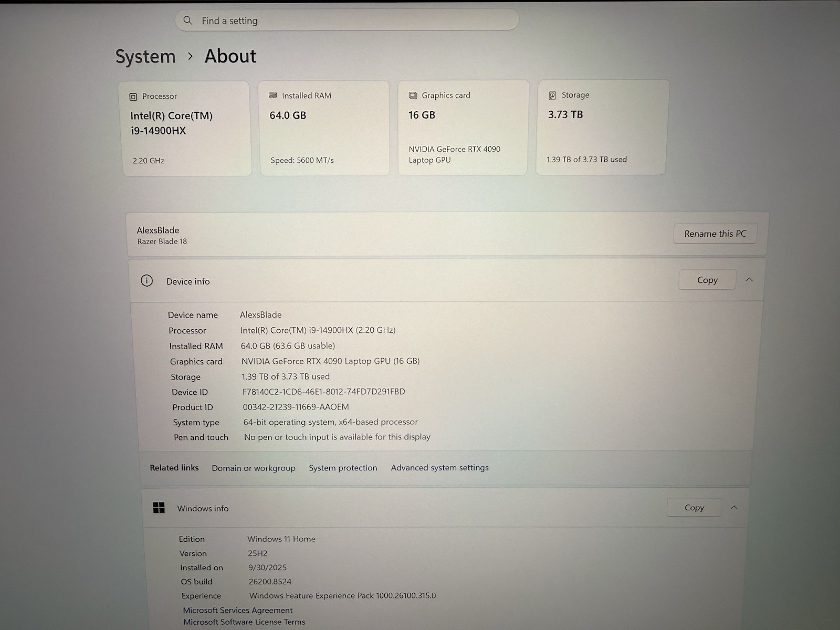Open Microsoft Software License Terms link

point(244,622)
